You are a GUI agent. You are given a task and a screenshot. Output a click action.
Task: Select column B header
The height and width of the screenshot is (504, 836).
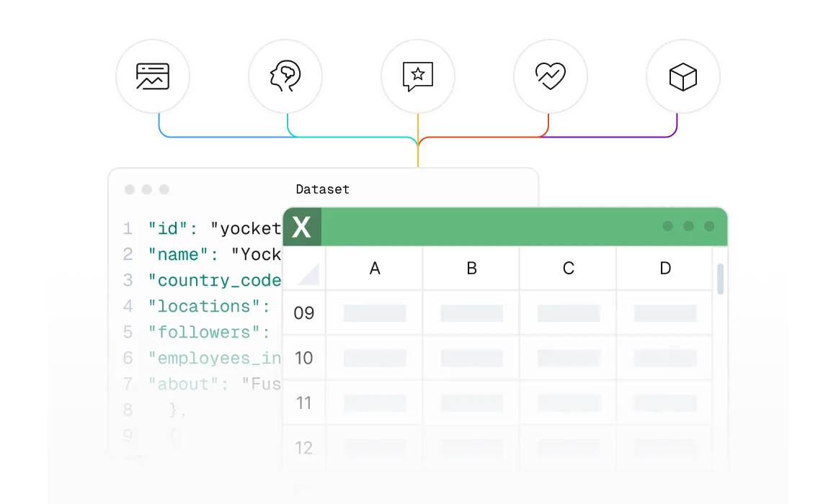point(471,269)
